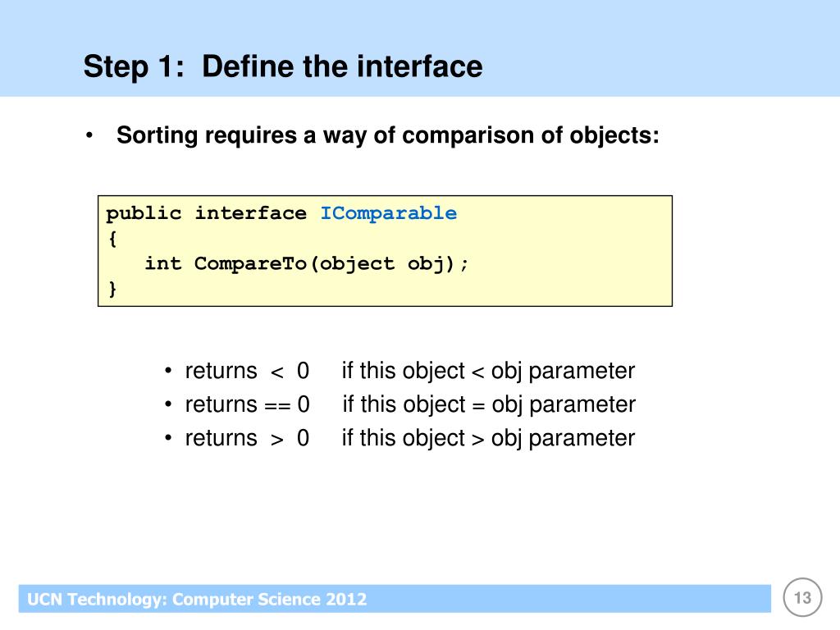Click the slide title 'Step 1: Define the interface'
840x630 pixels.
283,66
